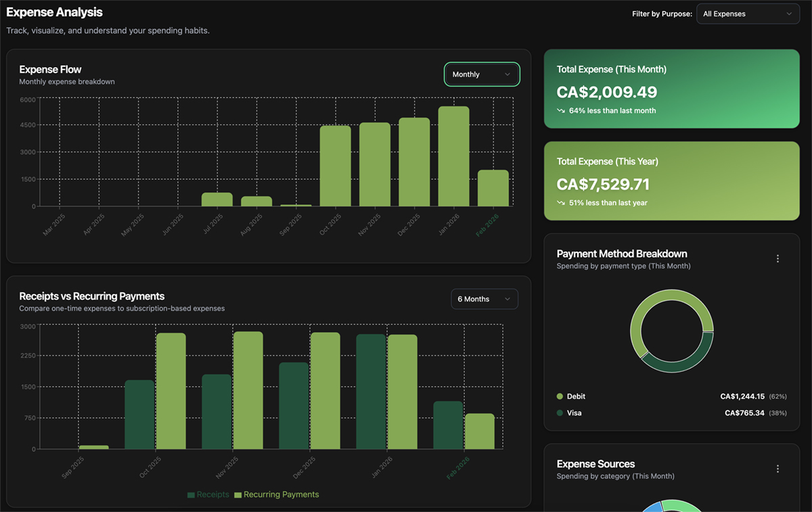812x512 pixels.
Task: Select the Total Expense (This Year) card
Action: (x=671, y=181)
